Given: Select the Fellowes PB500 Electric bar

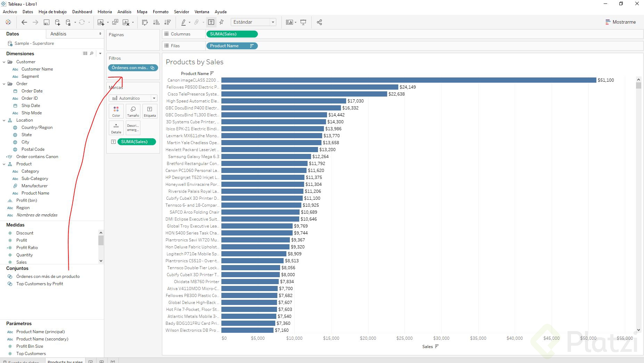Looking at the screenshot, I should point(310,87).
